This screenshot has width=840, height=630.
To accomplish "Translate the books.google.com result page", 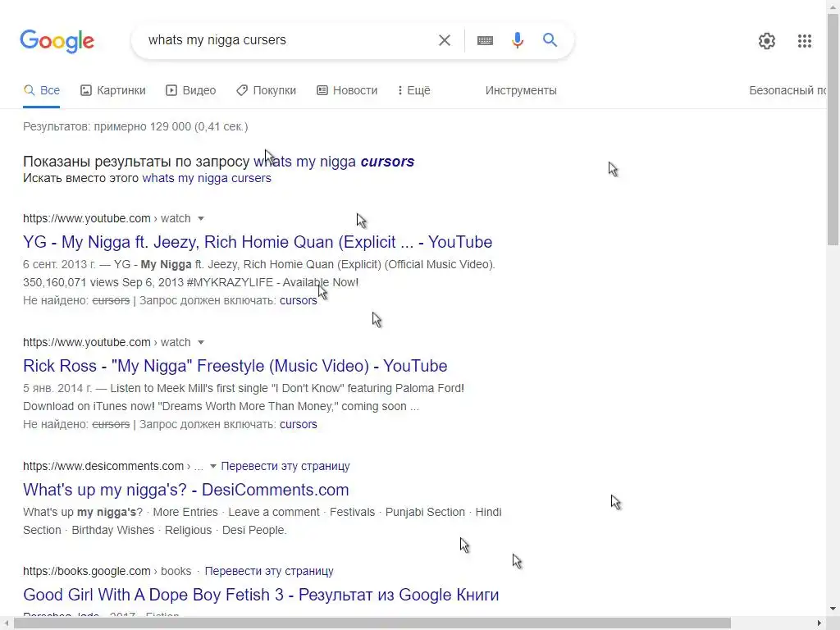I will click(x=269, y=571).
